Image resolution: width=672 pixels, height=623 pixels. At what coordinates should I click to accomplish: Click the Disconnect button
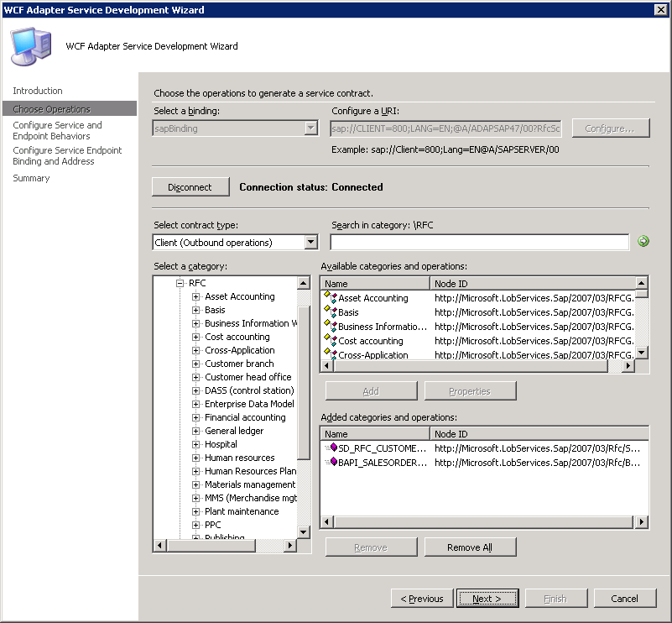[x=190, y=187]
